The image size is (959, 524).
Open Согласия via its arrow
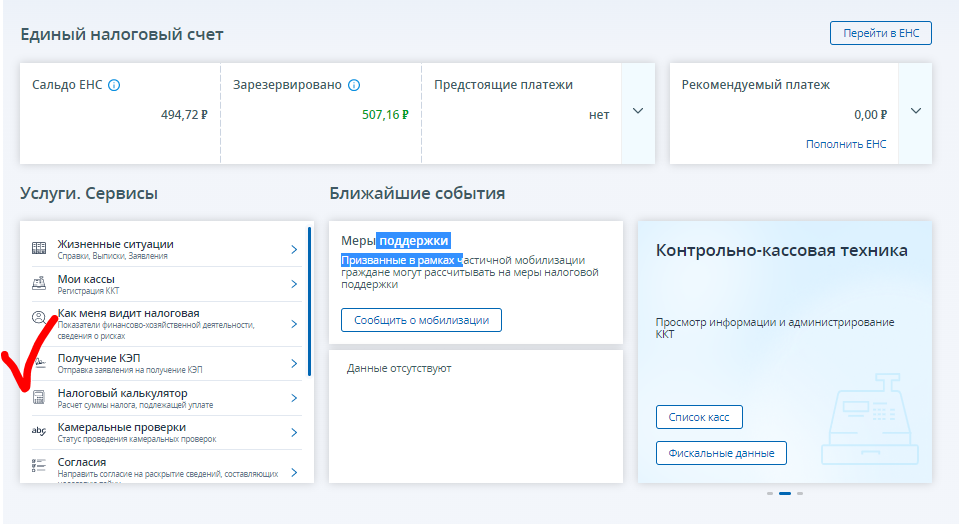294,473
